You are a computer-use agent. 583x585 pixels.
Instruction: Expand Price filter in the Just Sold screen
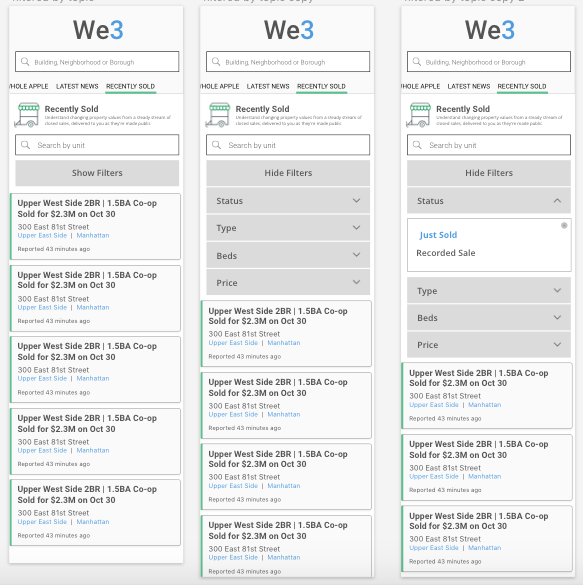(489, 345)
